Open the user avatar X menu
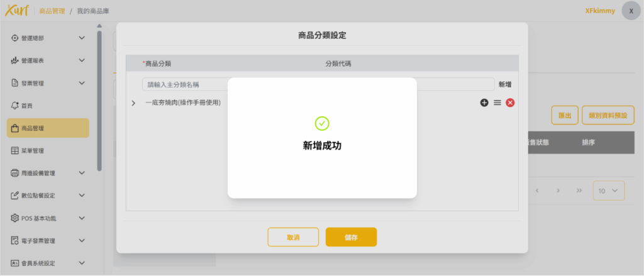Viewport: 644px width, 276px height. (631, 11)
